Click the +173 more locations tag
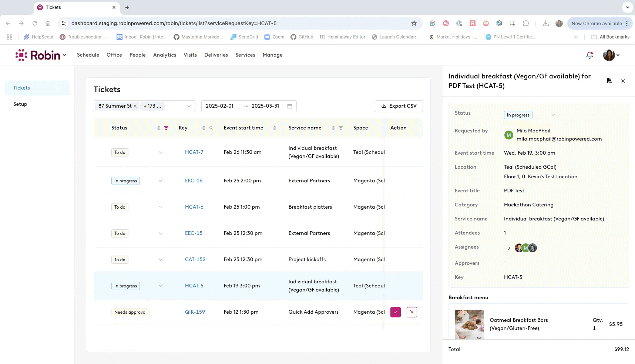This screenshot has height=364, width=635. [x=152, y=106]
